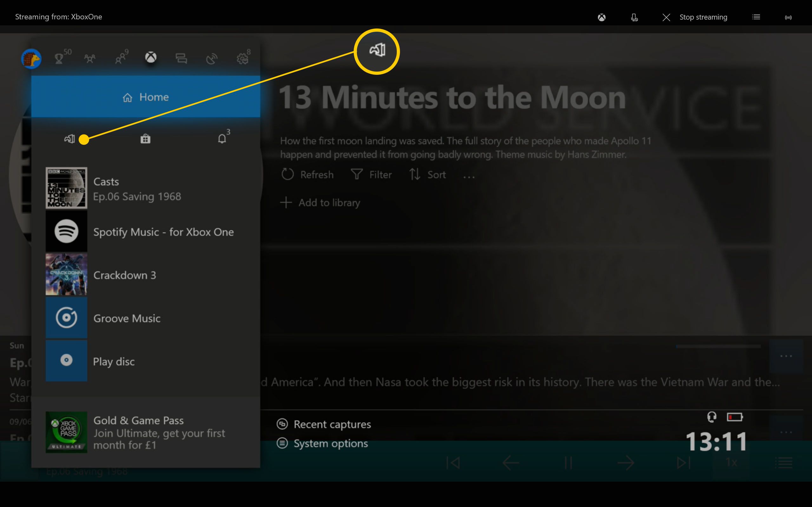
Task: Select the Xbox logo icon in top bar
Action: click(x=602, y=16)
